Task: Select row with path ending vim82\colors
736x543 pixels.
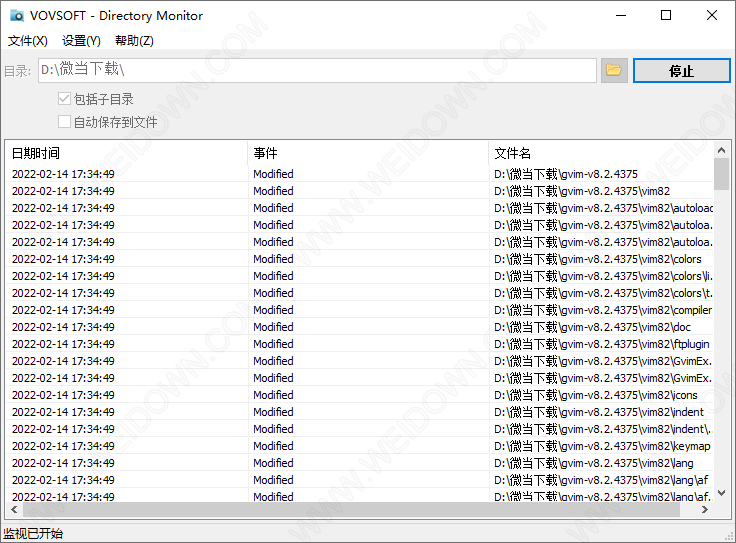Action: point(360,259)
